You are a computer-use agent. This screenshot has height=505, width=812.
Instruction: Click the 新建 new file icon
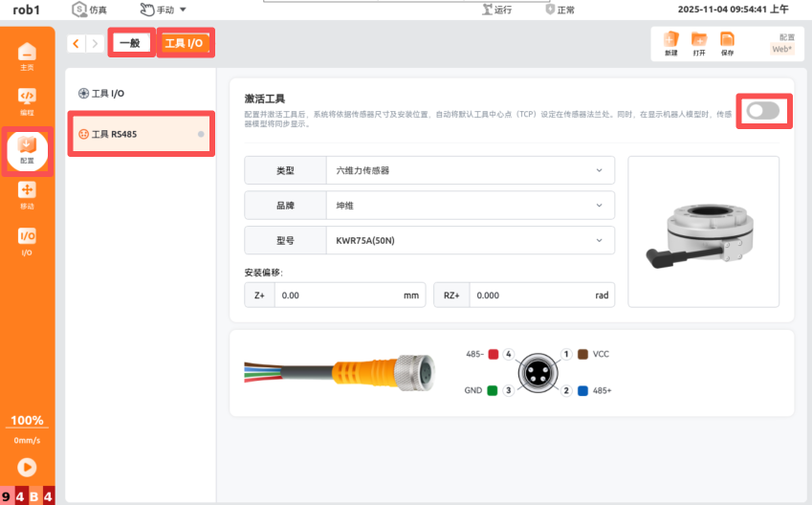click(671, 43)
